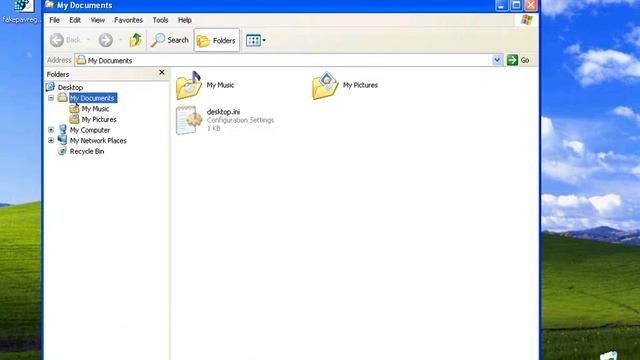
Task: Click the Forward arrow icon
Action: 106,40
